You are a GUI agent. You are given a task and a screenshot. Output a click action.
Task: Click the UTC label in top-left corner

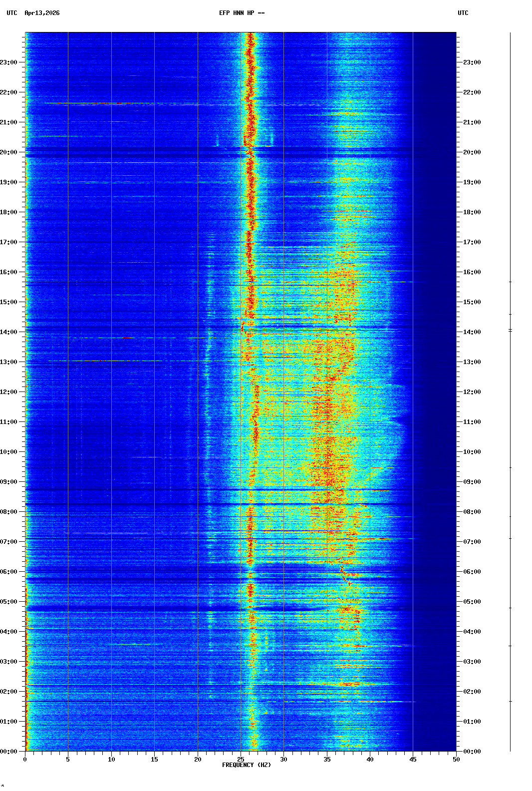11,13
